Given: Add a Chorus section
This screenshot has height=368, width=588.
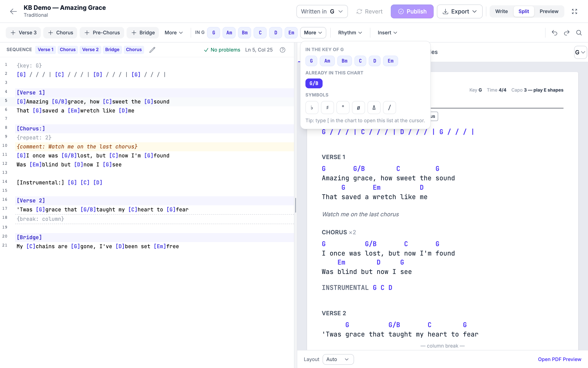Looking at the screenshot, I should (60, 33).
